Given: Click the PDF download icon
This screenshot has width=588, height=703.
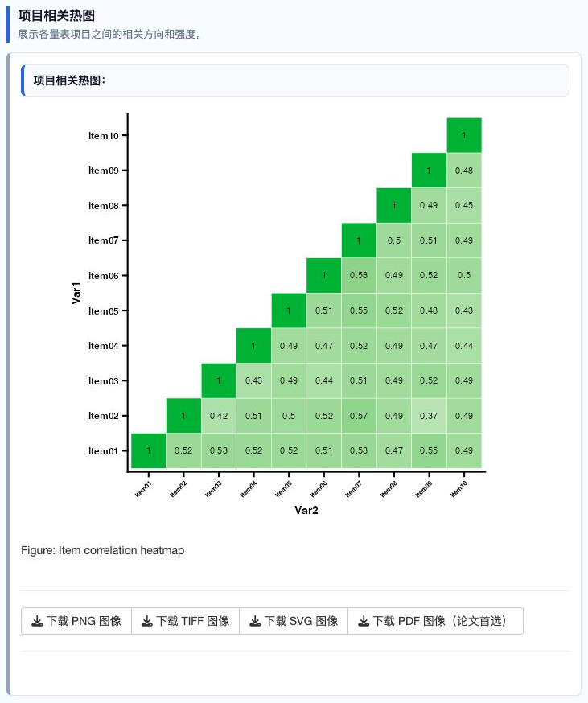Looking at the screenshot, I should point(364,621).
